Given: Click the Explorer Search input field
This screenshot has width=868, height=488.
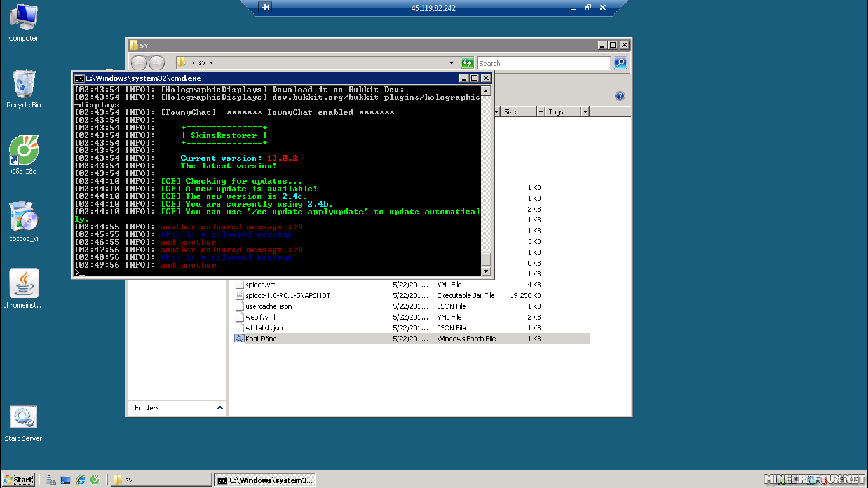Looking at the screenshot, I should point(543,63).
